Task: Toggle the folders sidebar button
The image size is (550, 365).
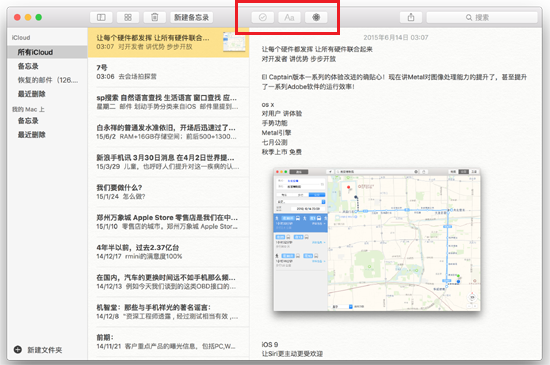Action: [x=101, y=17]
